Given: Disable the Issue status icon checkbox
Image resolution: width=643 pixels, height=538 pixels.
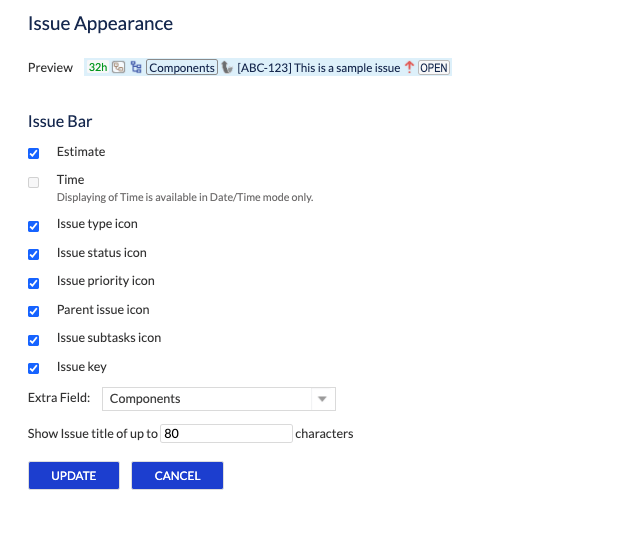Looking at the screenshot, I should tap(34, 254).
